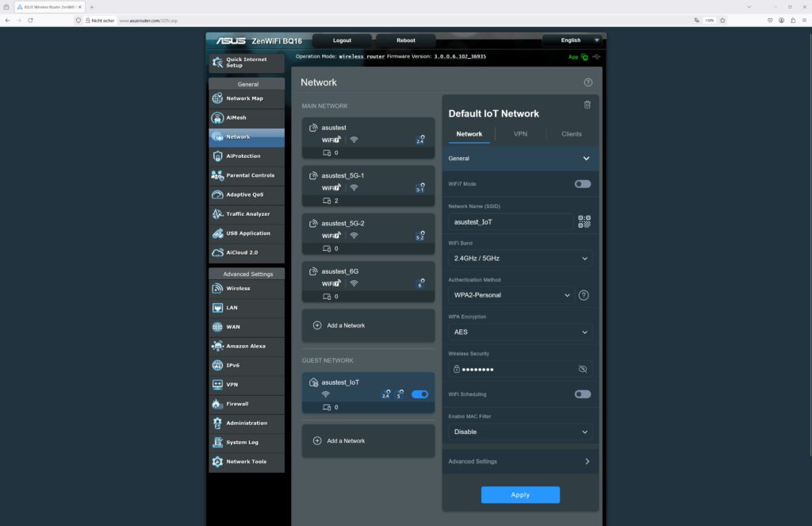This screenshot has height=526, width=812.
Task: Open WPA Encryption dropdown
Action: coord(520,332)
